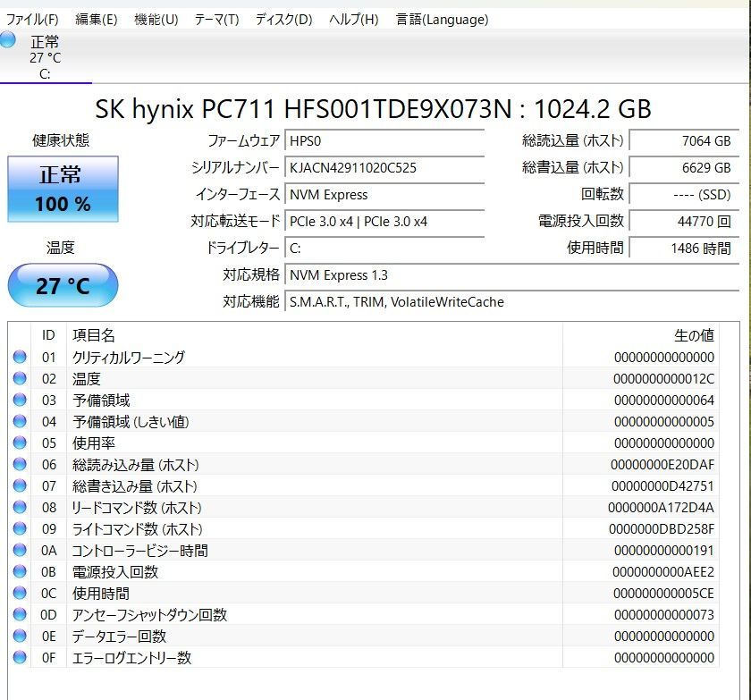Viewport: 751px width, 700px height.
Task: Click status icon of row 05 使用率
Action: 20,443
